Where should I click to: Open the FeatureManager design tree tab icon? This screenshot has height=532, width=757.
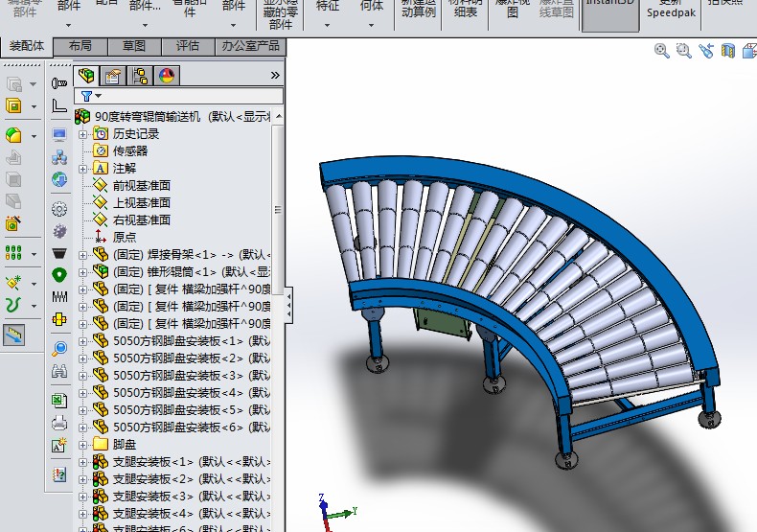coord(86,76)
